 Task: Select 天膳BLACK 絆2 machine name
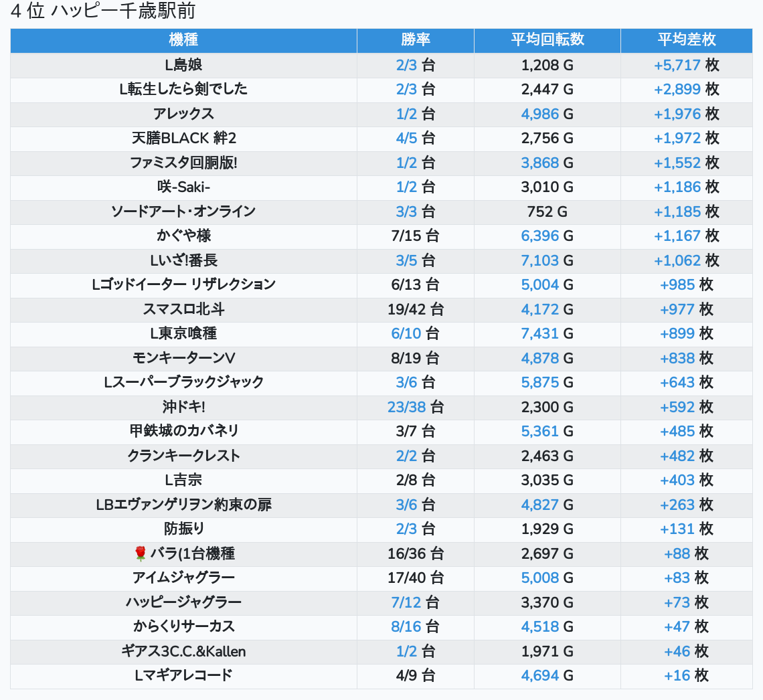(x=183, y=138)
